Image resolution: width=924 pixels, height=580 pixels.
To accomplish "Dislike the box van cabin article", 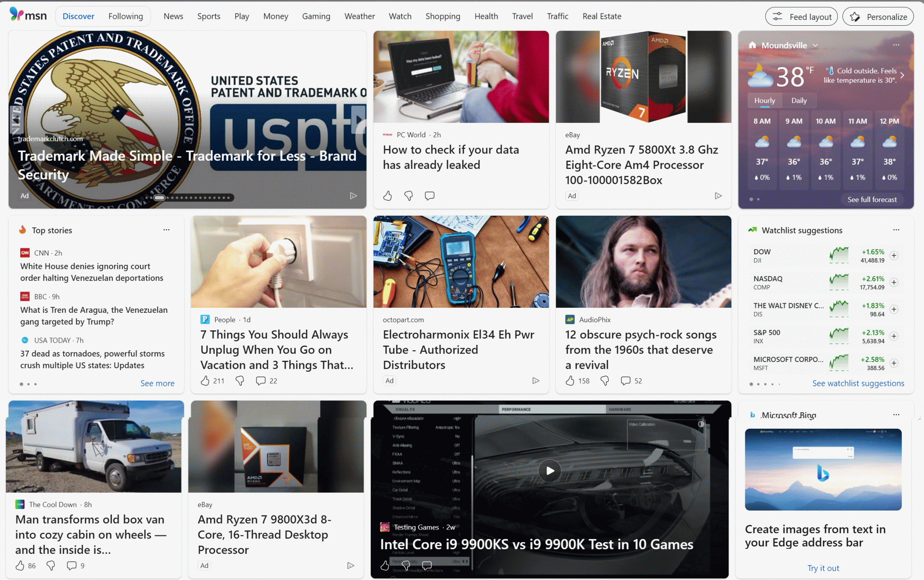I will tap(51, 566).
